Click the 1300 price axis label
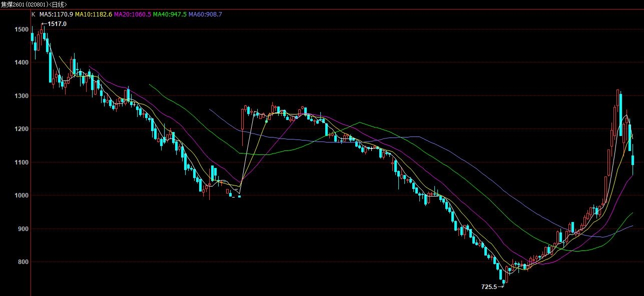Screen dimensions: 644x296 [x=22, y=96]
